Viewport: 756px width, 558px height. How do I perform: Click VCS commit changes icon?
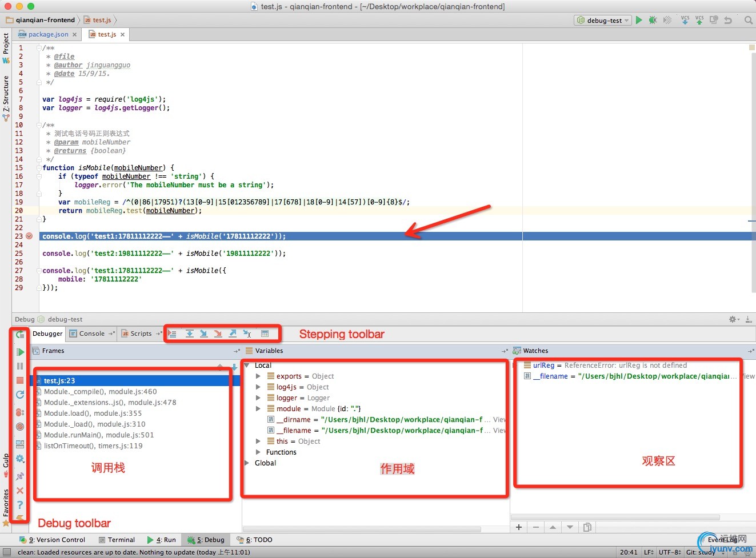699,20
